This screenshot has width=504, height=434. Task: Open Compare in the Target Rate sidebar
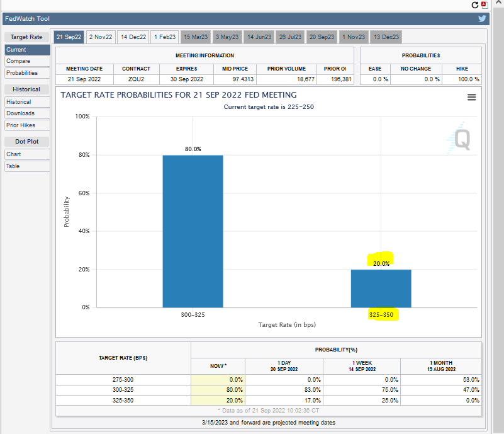coord(27,61)
